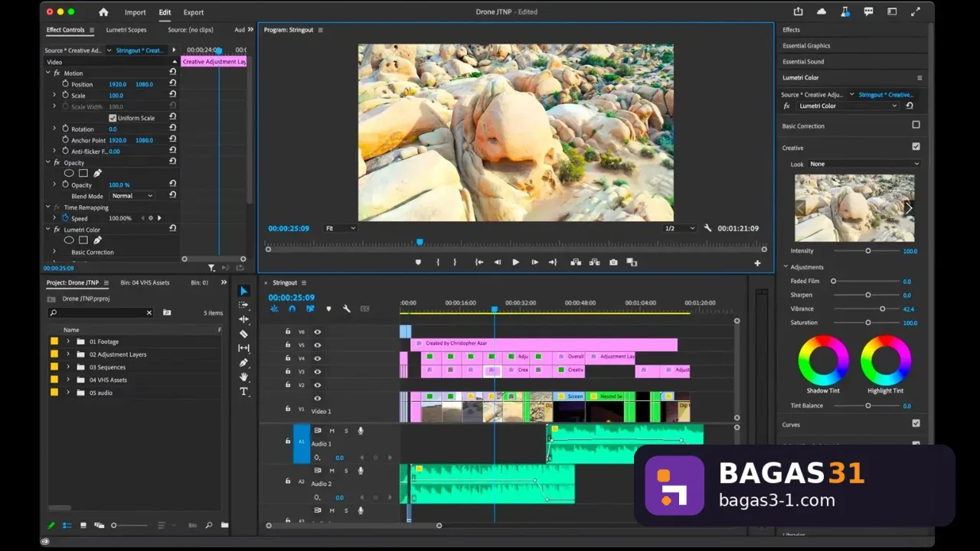This screenshot has height=551, width=980.
Task: Add marker in Program monitor
Action: point(418,262)
